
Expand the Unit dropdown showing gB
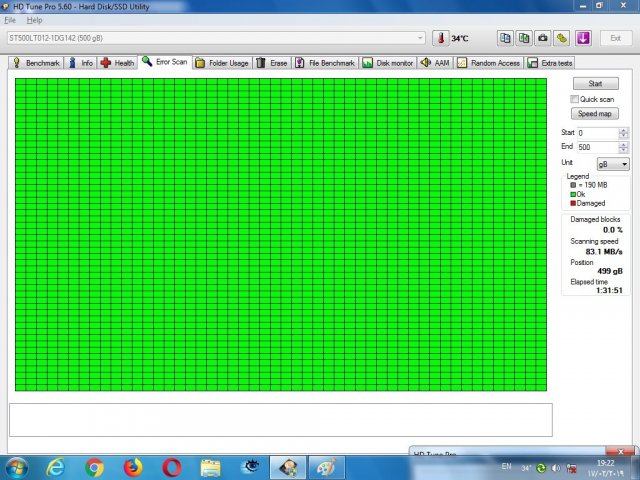(612, 163)
